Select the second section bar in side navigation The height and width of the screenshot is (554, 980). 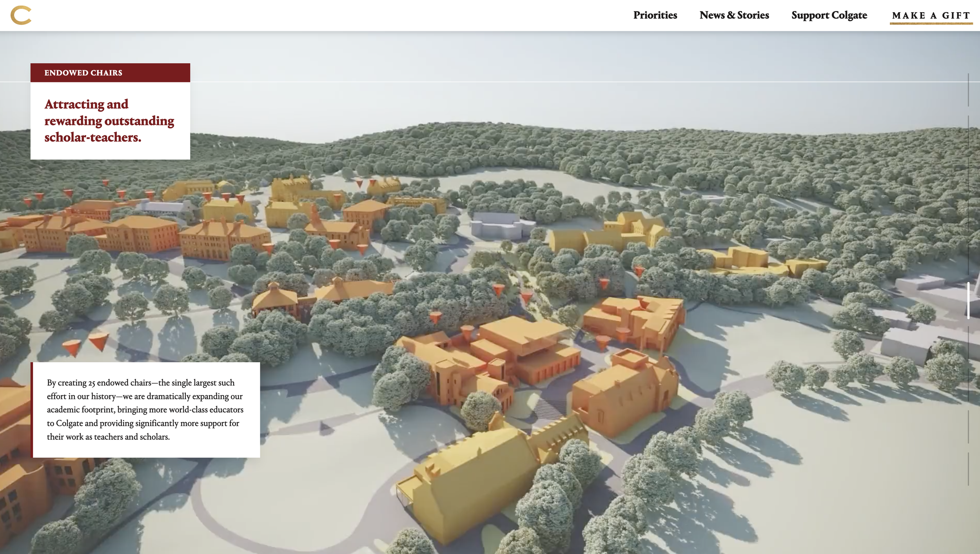[968, 132]
